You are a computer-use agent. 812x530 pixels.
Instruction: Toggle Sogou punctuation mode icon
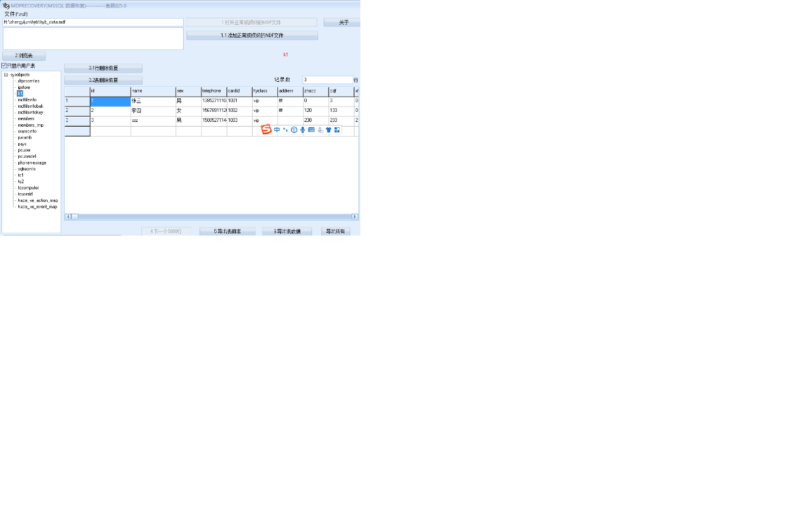285,130
